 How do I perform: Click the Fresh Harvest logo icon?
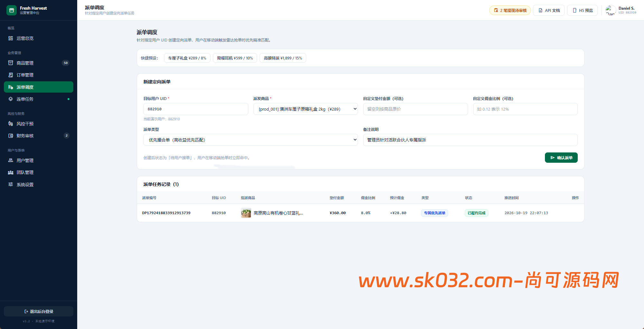click(x=12, y=10)
